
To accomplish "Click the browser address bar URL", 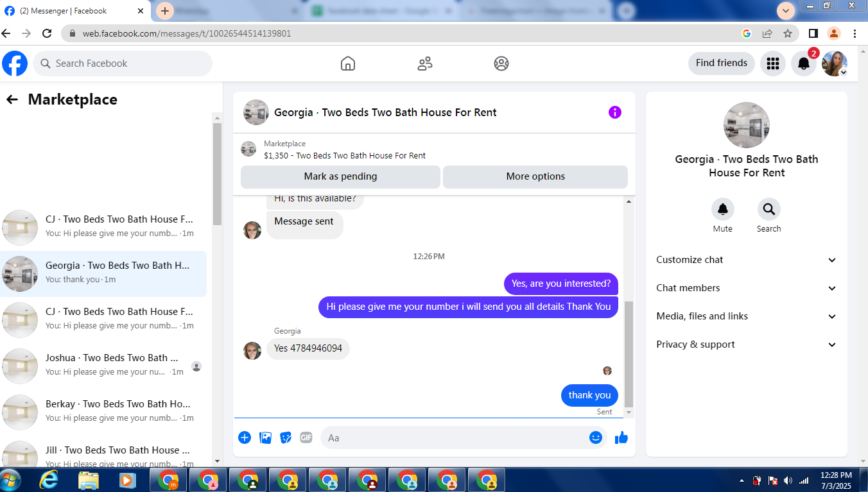I will (x=187, y=33).
